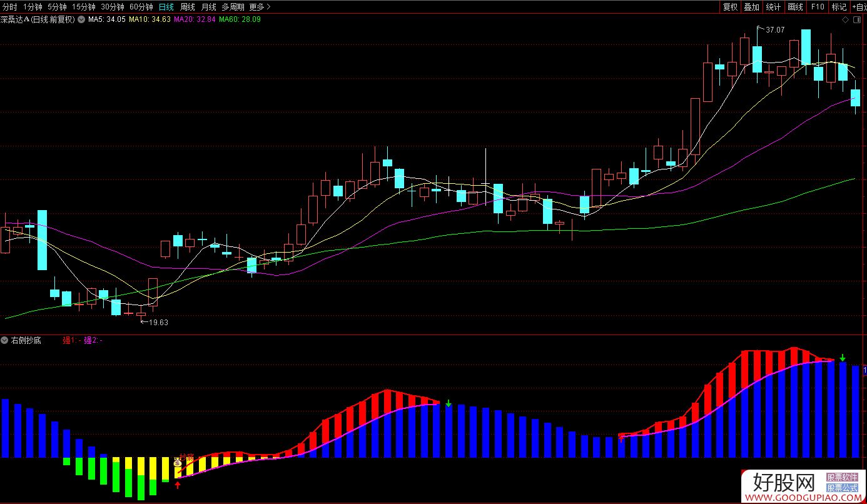Click the 强1 indicator value label

[x=72, y=340]
